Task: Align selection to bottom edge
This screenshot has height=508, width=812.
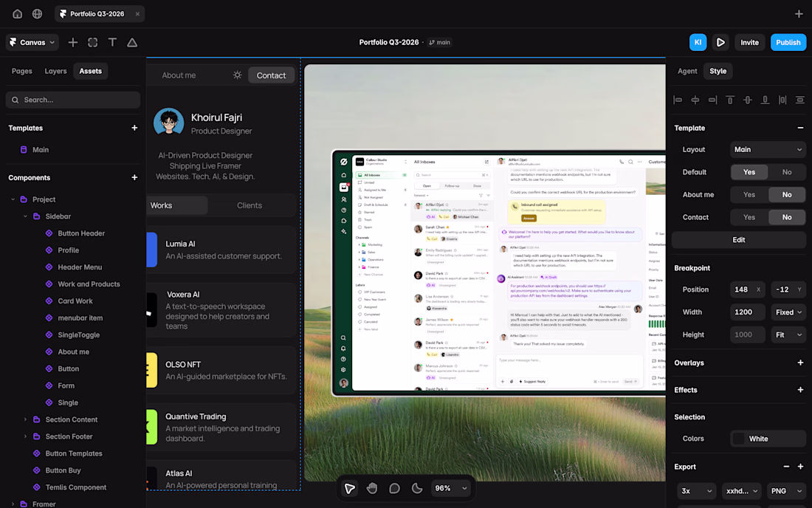Action: coord(765,100)
